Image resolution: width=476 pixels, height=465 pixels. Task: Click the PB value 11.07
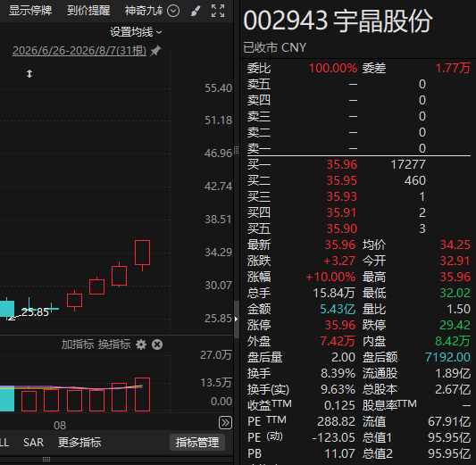point(340,453)
